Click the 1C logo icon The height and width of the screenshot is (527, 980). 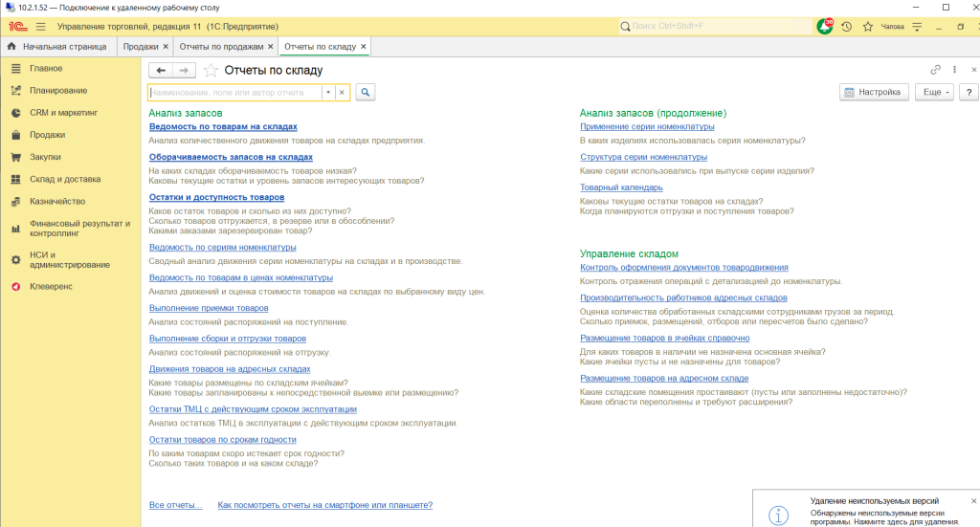[17, 27]
